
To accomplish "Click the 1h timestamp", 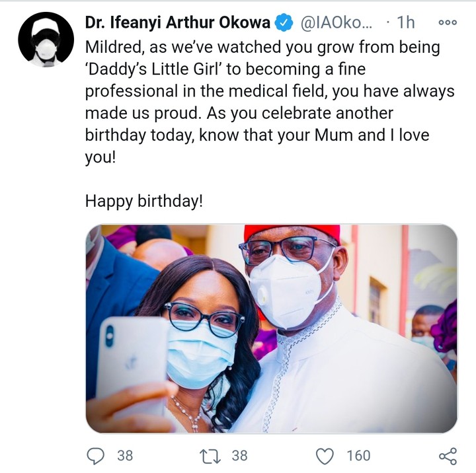I will (405, 22).
